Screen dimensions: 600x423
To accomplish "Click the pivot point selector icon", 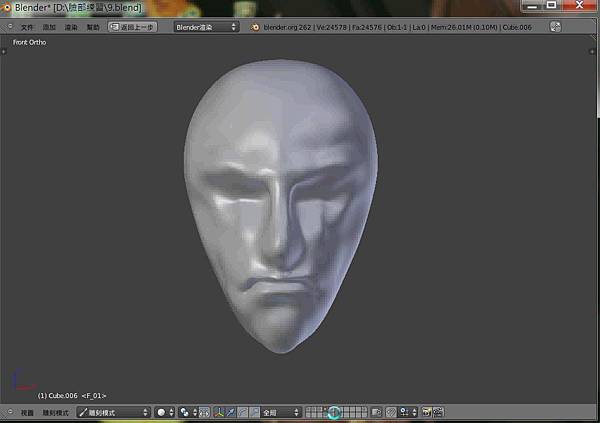I will 187,412.
